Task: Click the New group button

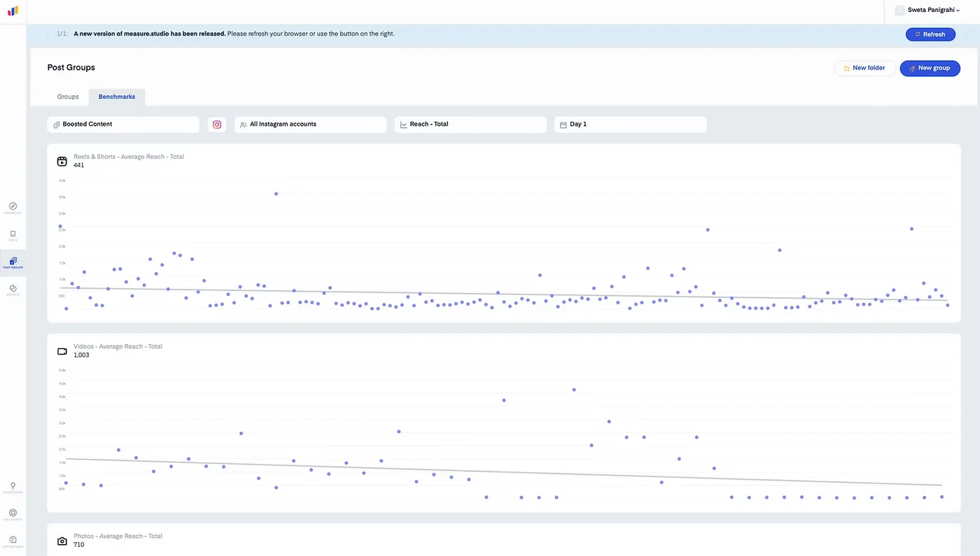Action: [x=930, y=68]
